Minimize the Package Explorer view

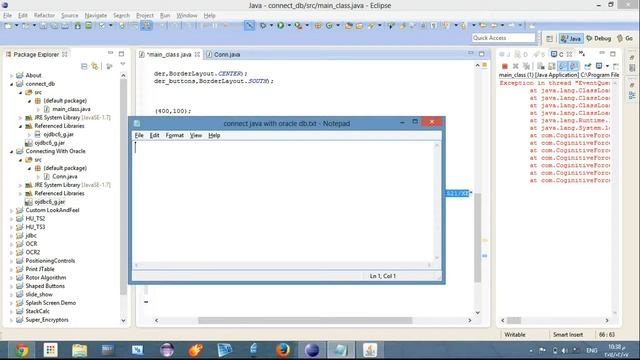click(110, 53)
